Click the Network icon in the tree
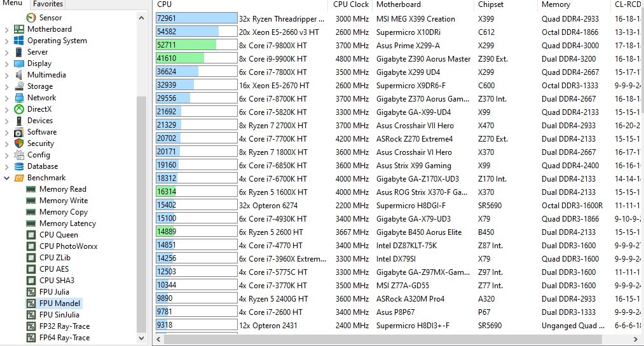The image size is (644, 346). pos(19,98)
